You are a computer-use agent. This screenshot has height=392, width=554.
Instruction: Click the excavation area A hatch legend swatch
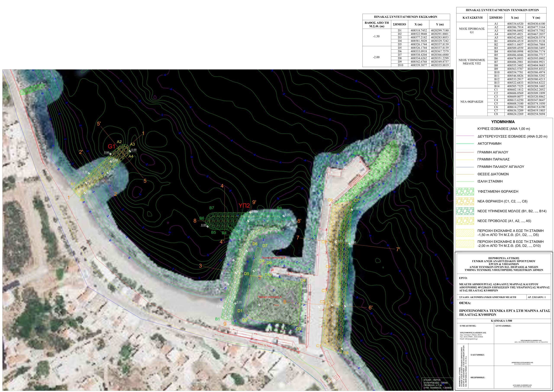tap(465, 233)
